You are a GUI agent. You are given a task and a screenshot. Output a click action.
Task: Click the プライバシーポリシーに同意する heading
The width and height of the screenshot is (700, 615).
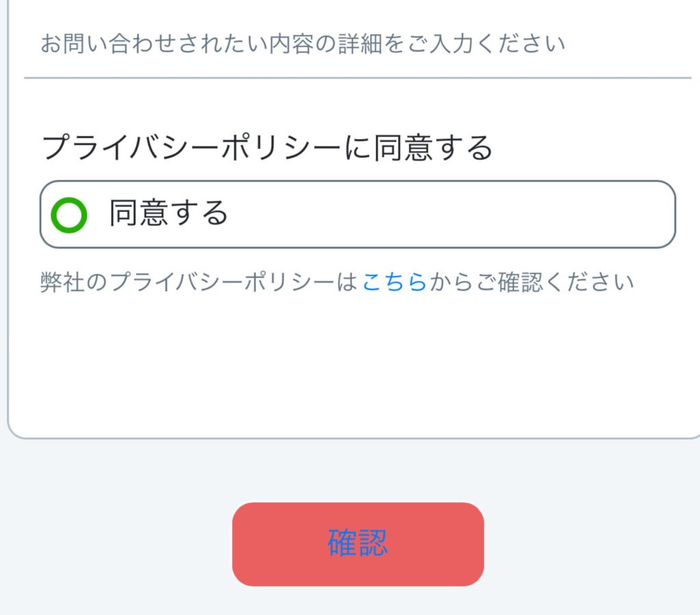(x=267, y=148)
